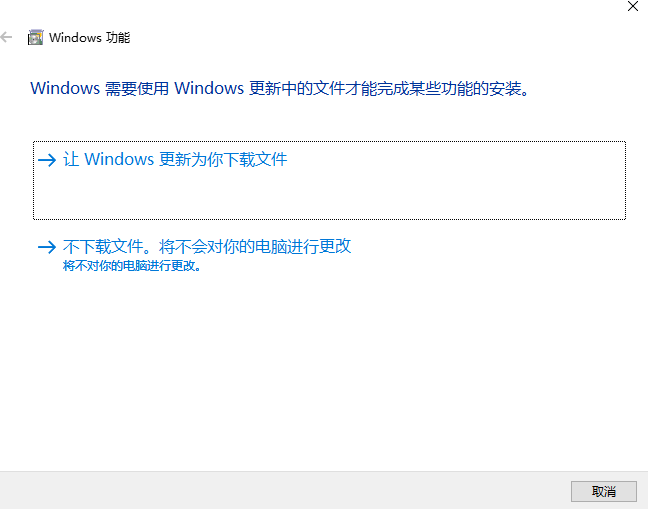The image size is (648, 509).
Task: Click the subtext 将不对你的电脑进行更改。
Action: point(132,266)
